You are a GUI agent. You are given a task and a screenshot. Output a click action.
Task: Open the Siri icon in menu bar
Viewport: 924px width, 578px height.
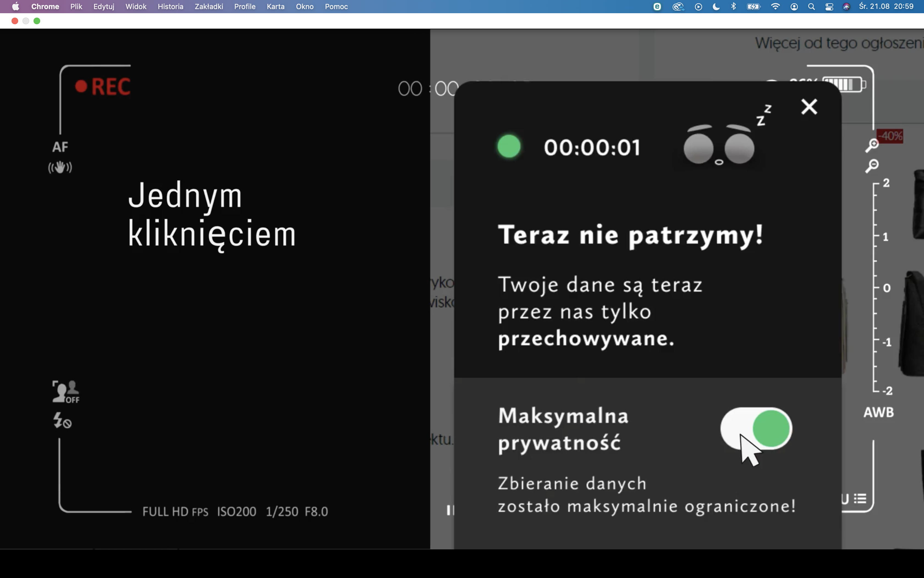pos(846,7)
